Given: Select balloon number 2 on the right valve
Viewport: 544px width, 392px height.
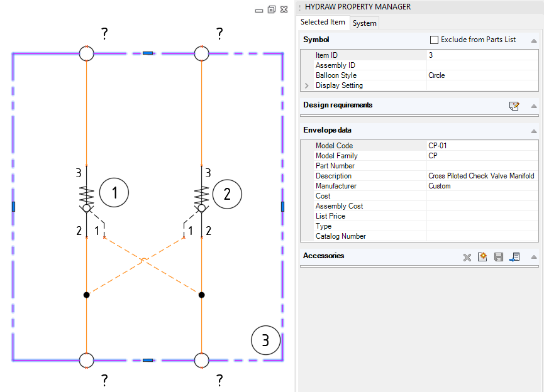Looking at the screenshot, I should point(228,193).
